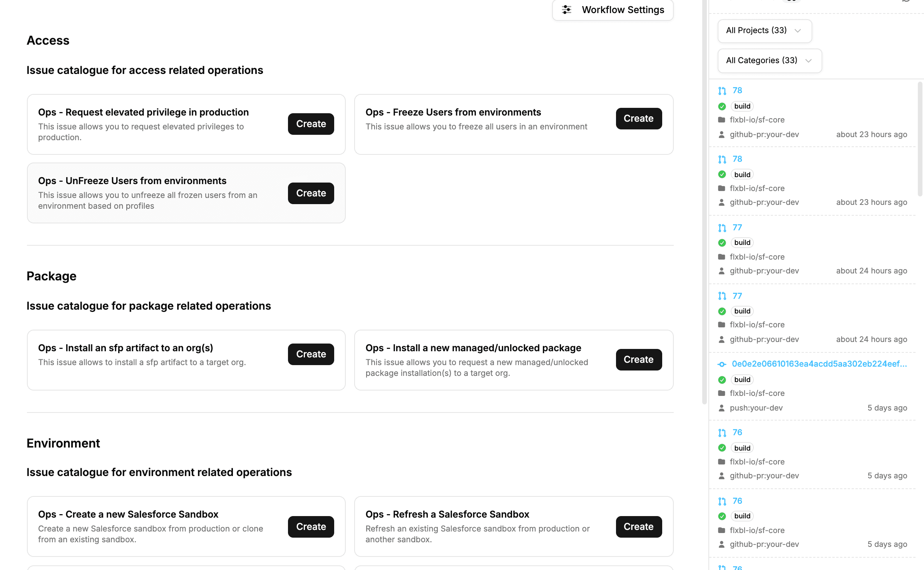The height and width of the screenshot is (570, 924).
Task: Click the chevron in All Categories filter
Action: pos(808,61)
